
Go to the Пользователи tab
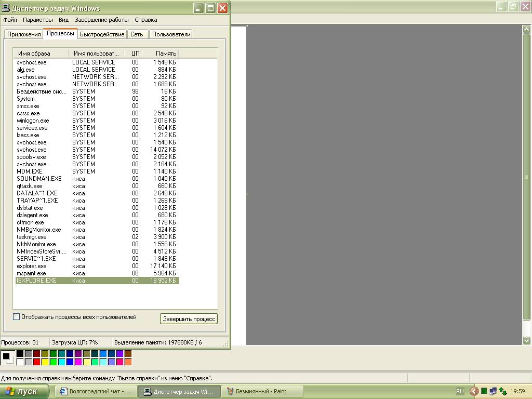coord(171,34)
